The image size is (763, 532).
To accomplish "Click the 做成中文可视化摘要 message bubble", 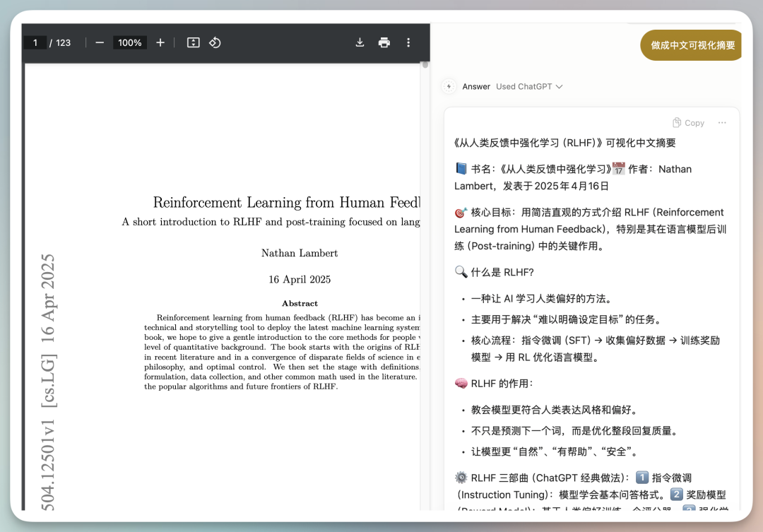I will tap(692, 45).
